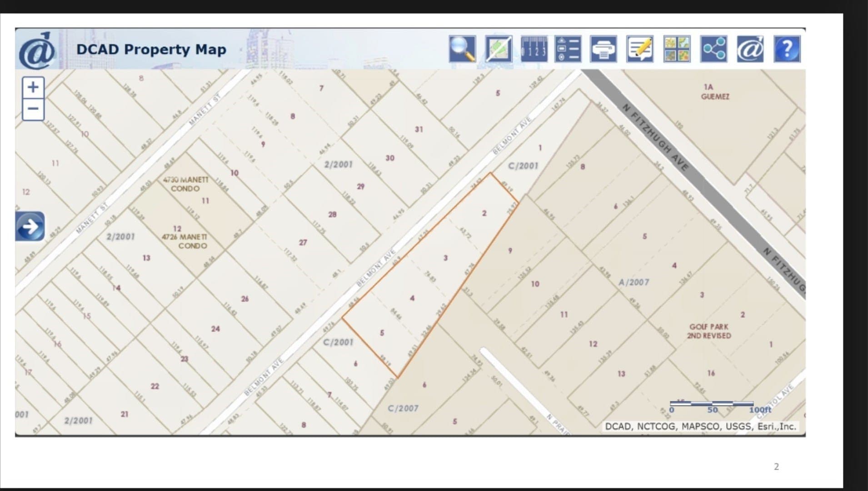Click the toolbar @ DCAD website icon
This screenshot has width=868, height=491.
pyautogui.click(x=750, y=49)
